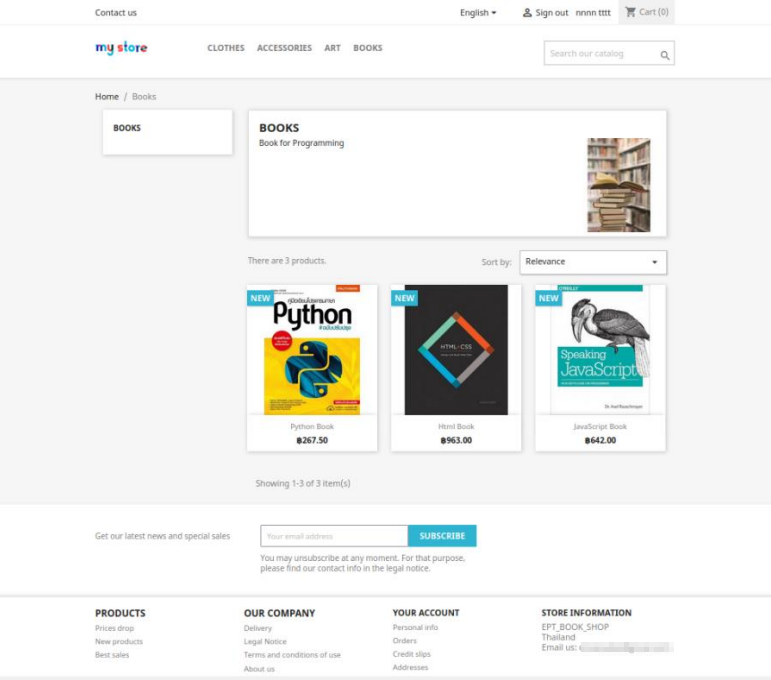
Task: Click the my store logo
Action: 121,48
